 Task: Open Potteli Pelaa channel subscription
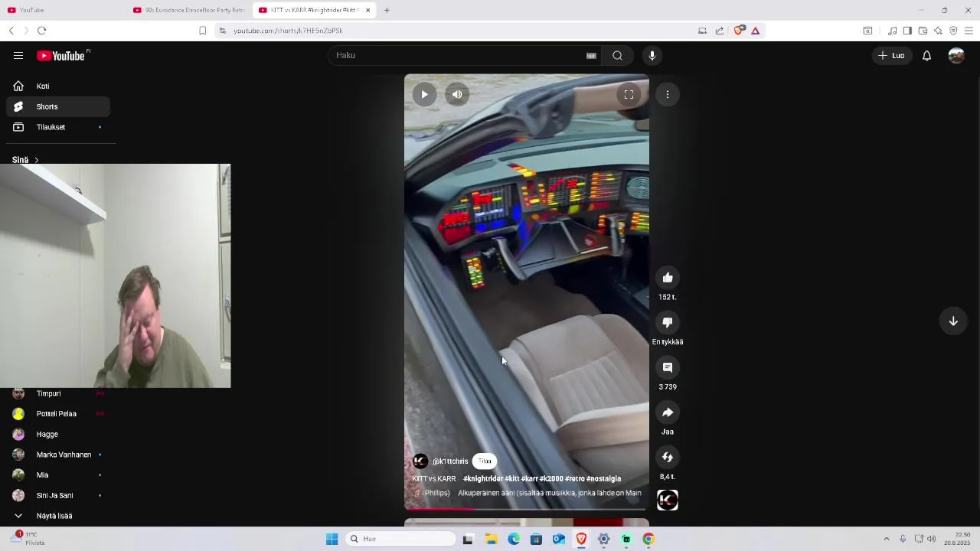point(58,414)
